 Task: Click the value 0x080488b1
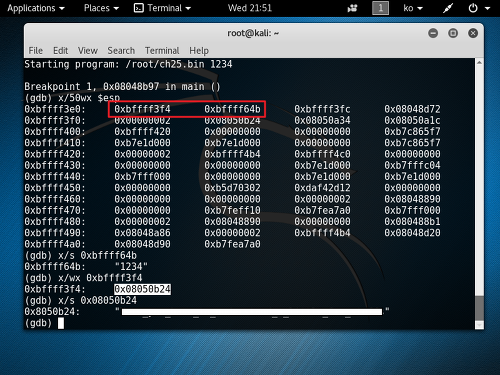[x=412, y=222]
